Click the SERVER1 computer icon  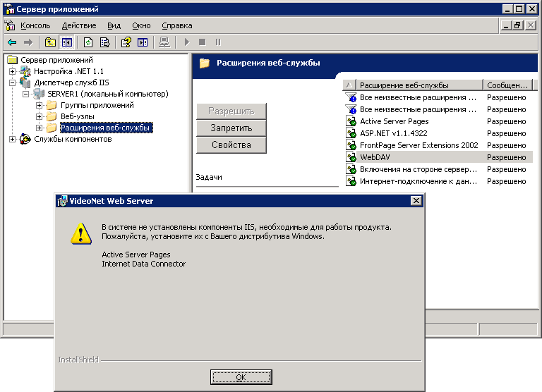tap(39, 94)
